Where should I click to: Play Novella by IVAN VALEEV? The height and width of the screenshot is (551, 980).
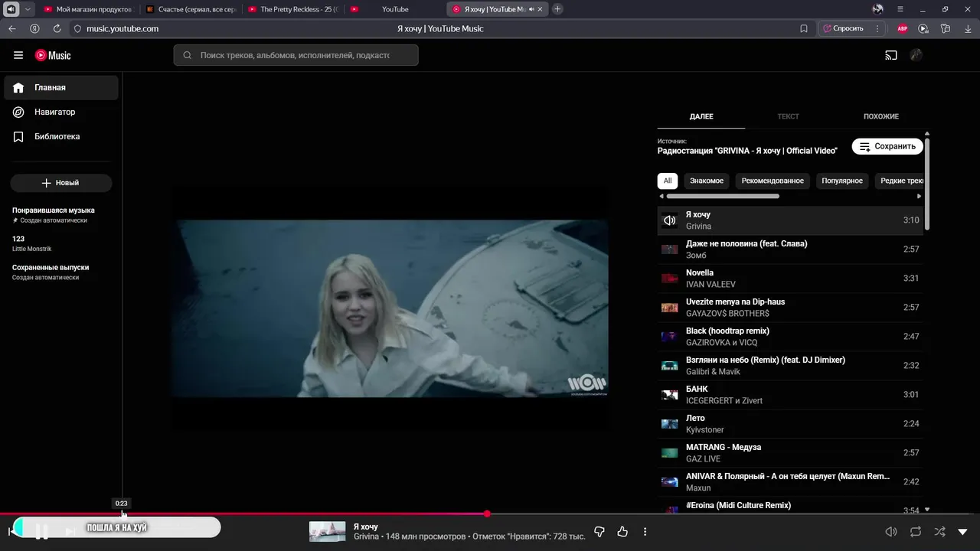point(790,279)
